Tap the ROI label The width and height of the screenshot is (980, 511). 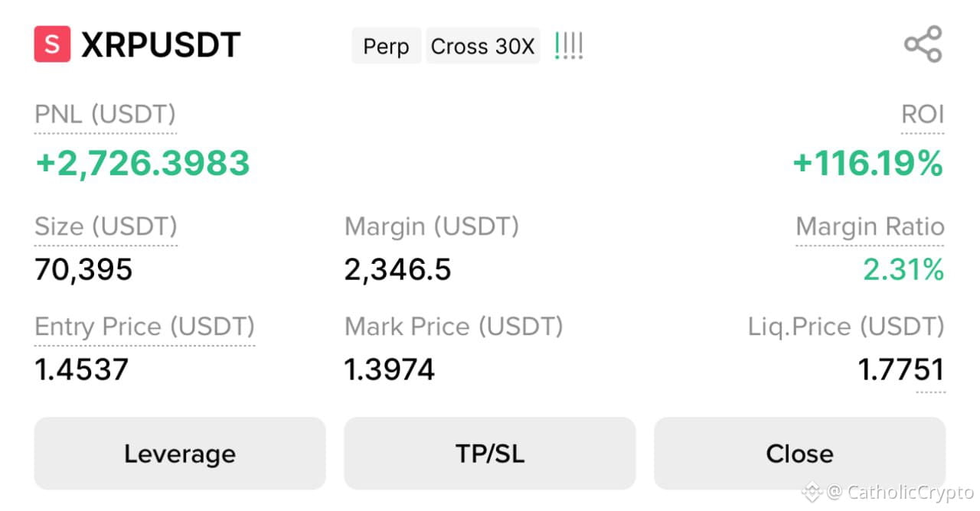(923, 115)
